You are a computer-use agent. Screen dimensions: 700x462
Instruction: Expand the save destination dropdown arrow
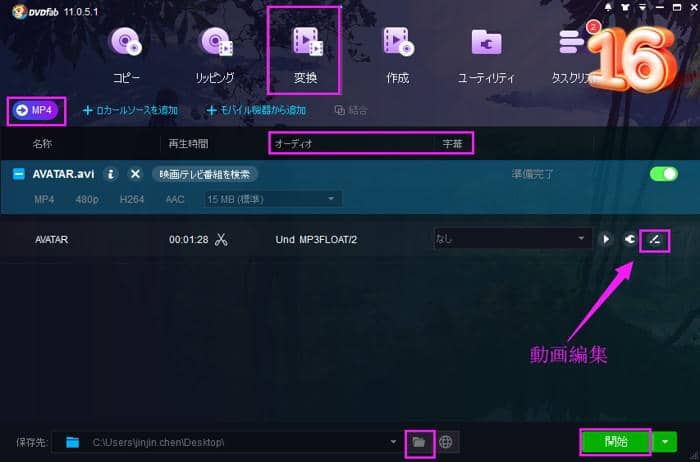[x=393, y=442]
